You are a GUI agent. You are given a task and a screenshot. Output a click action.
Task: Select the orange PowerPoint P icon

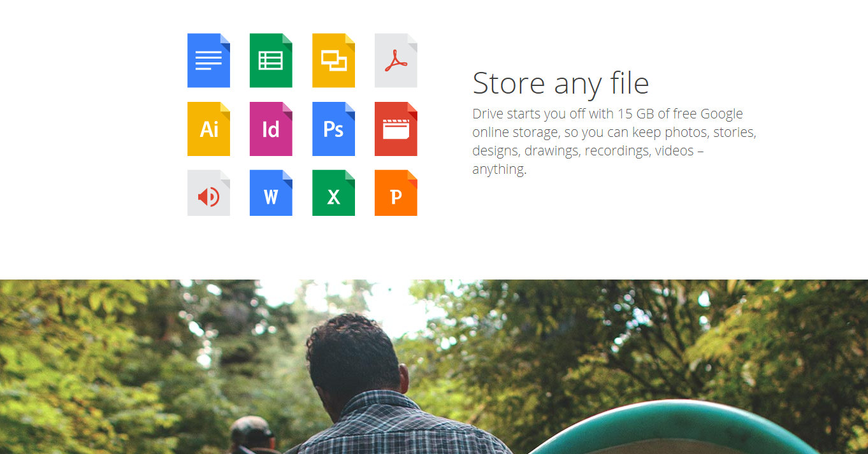[x=396, y=193]
